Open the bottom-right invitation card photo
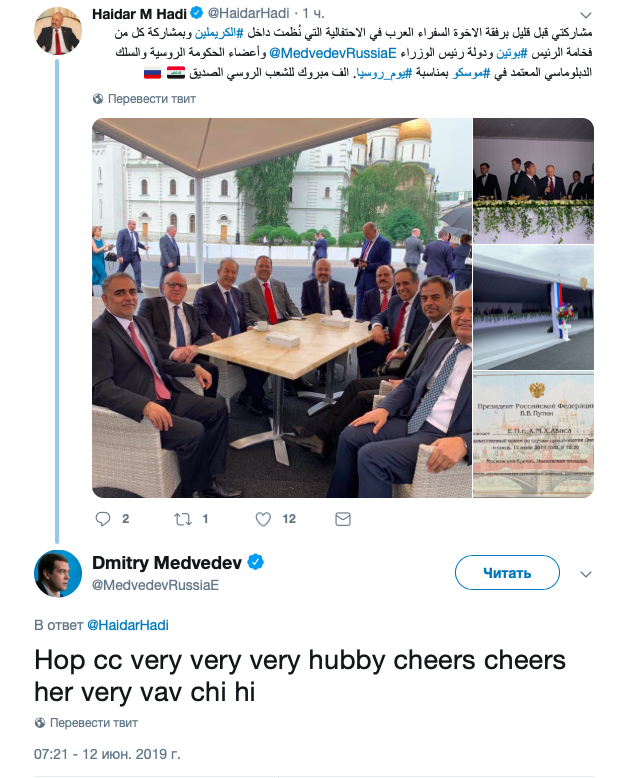This screenshot has height=778, width=624. pos(533,435)
